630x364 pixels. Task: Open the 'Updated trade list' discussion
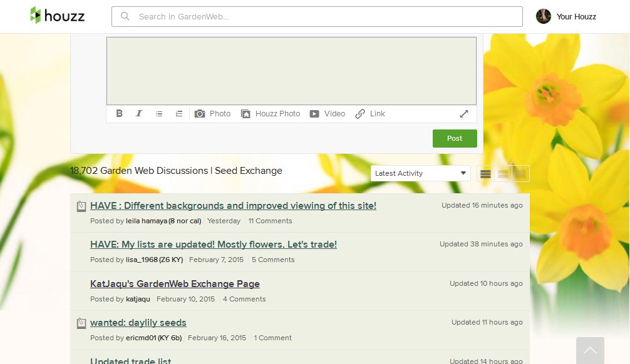pos(131,360)
